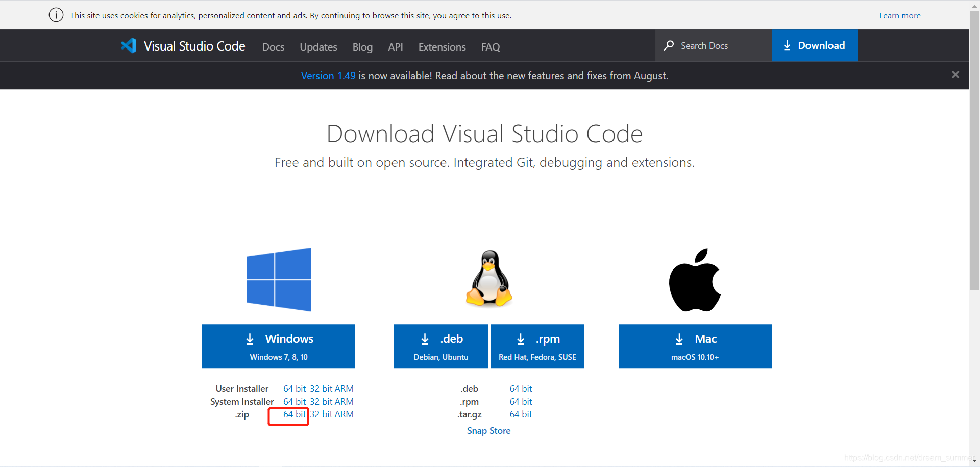Download the .deb package button

(441, 346)
